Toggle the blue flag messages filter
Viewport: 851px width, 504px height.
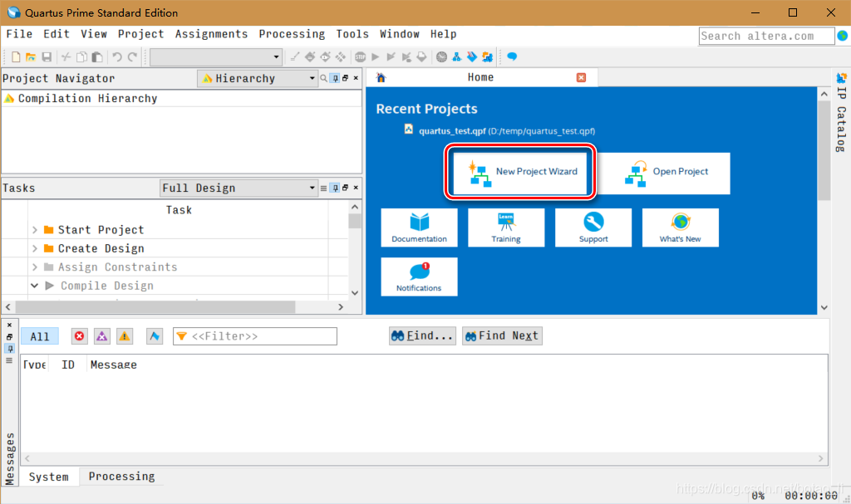pyautogui.click(x=155, y=336)
